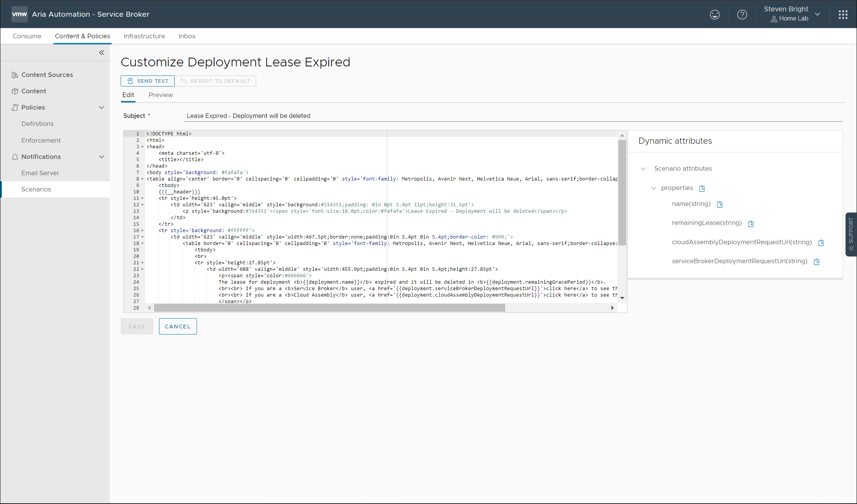
Task: Collapse the properties tree node
Action: (654, 188)
